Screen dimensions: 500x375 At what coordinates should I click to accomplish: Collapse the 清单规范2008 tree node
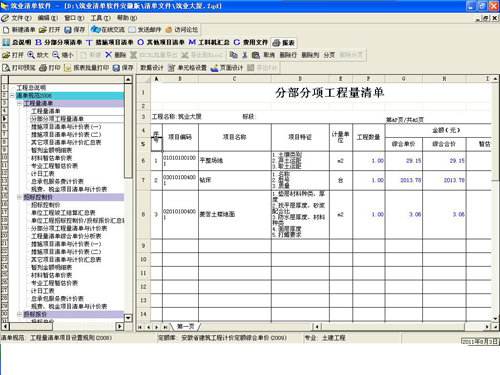12,96
